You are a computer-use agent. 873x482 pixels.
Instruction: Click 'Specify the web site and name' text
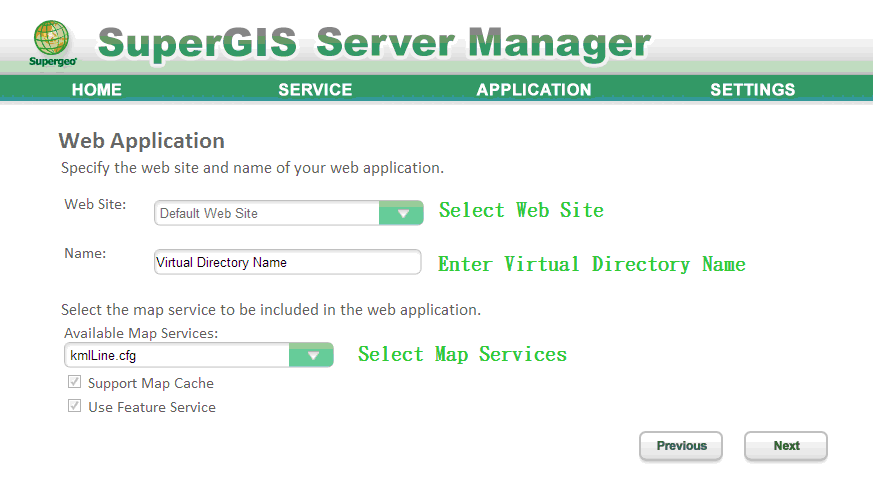252,168
